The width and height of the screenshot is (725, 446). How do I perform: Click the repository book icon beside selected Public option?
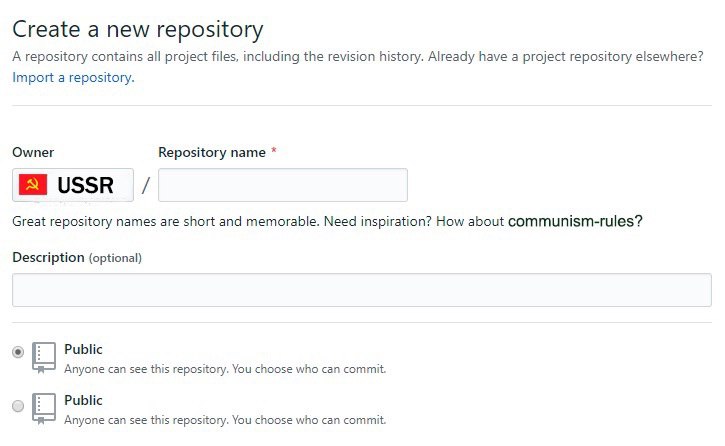click(x=44, y=357)
